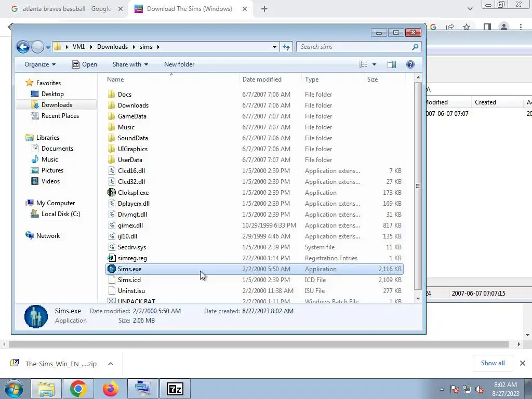Image resolution: width=532 pixels, height=399 pixels.
Task: Close the Chrome downloads bar
Action: (523, 363)
